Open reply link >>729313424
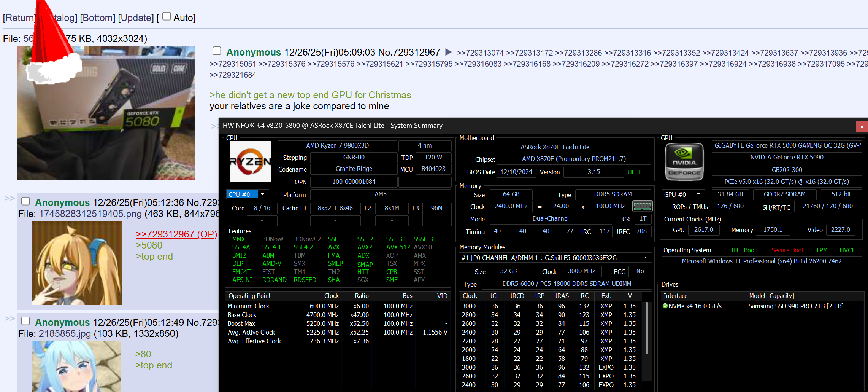 725,53
